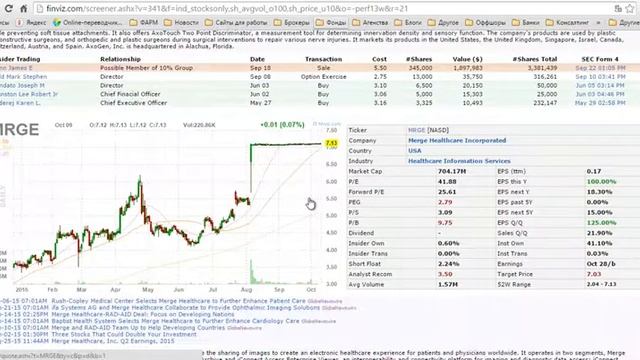Open Merge Healthcare Q2 Earnings headline
The image size is (640, 360).
point(113,341)
